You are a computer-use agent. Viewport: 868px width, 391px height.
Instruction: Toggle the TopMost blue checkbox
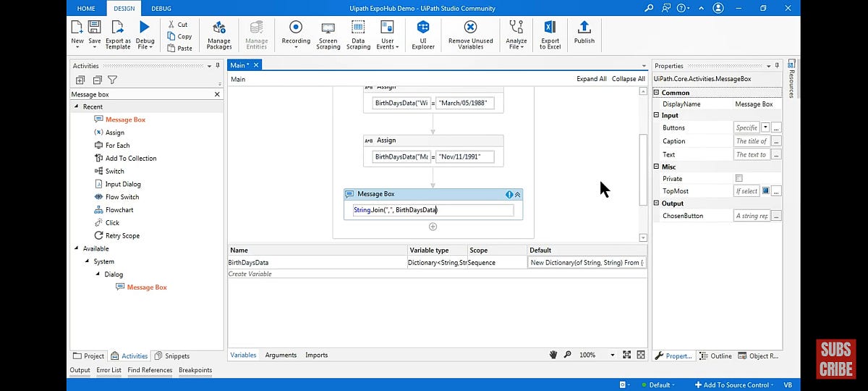[x=765, y=191]
